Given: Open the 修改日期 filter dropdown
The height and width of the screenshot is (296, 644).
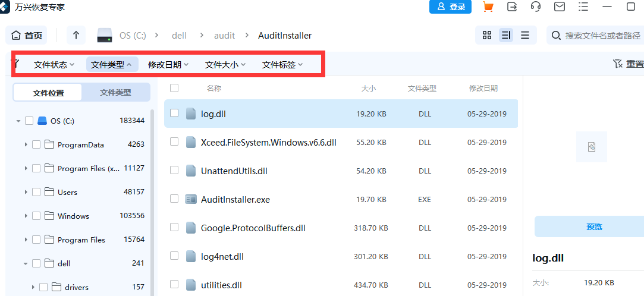Looking at the screenshot, I should [168, 64].
